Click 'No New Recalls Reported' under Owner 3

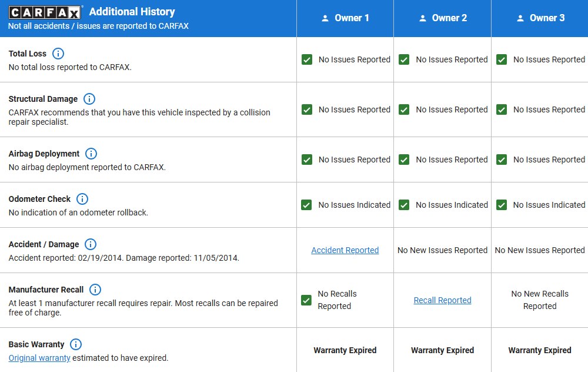tap(540, 300)
